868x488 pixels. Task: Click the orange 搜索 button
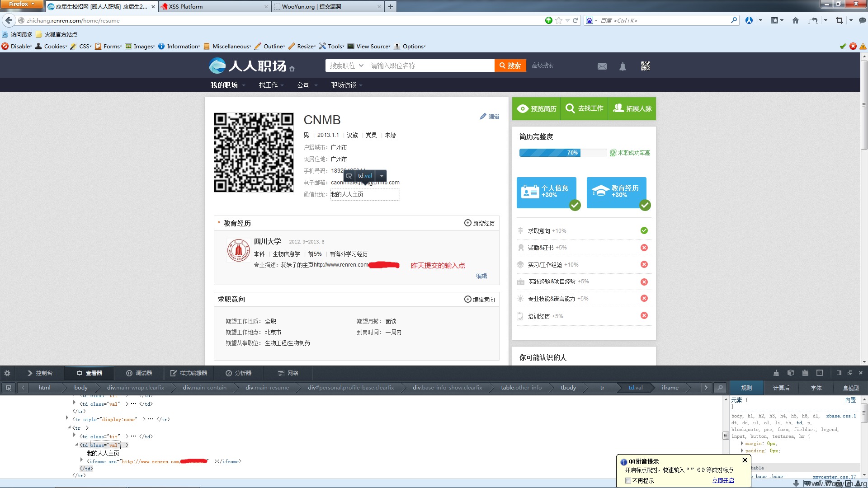510,66
